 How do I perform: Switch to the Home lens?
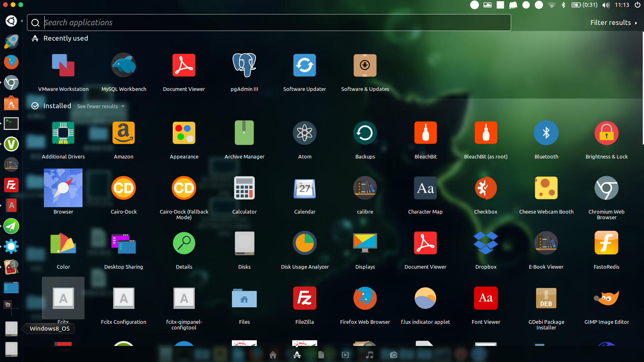point(273,355)
